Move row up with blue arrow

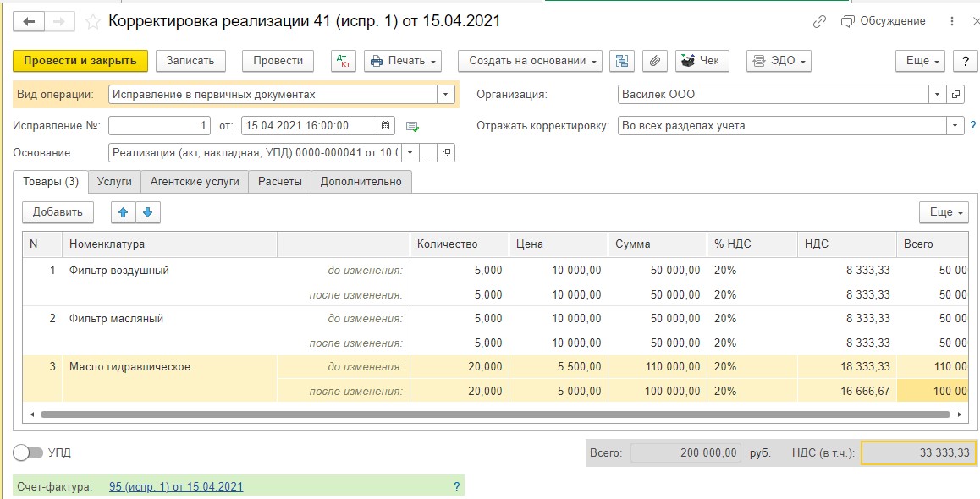pos(123,212)
